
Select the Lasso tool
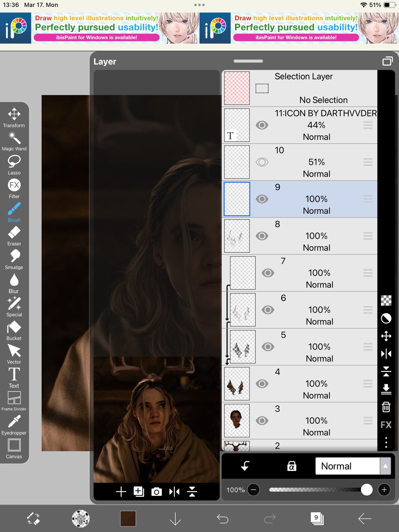pos(14,165)
